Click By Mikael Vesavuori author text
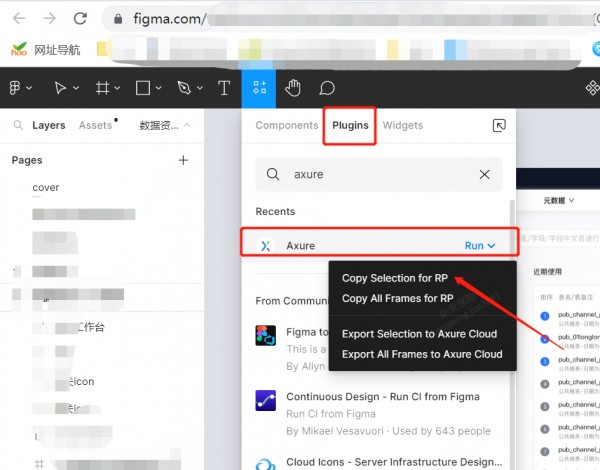This screenshot has height=470, width=600. (x=335, y=431)
